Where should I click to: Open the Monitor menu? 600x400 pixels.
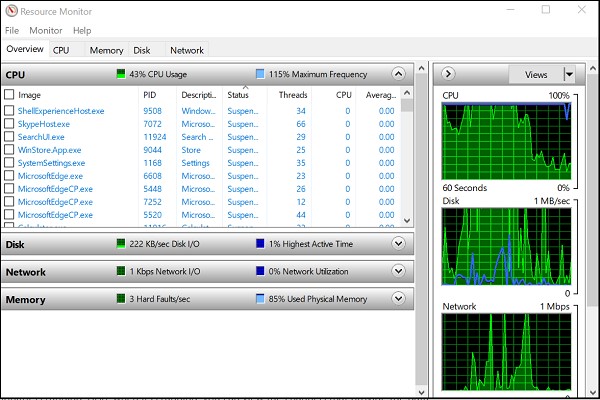point(45,31)
